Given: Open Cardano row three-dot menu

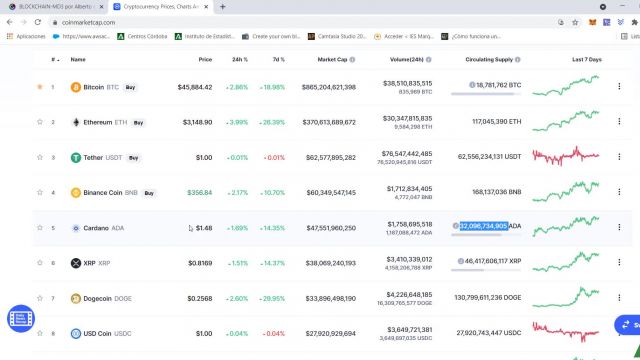Looking at the screenshot, I should [619, 227].
